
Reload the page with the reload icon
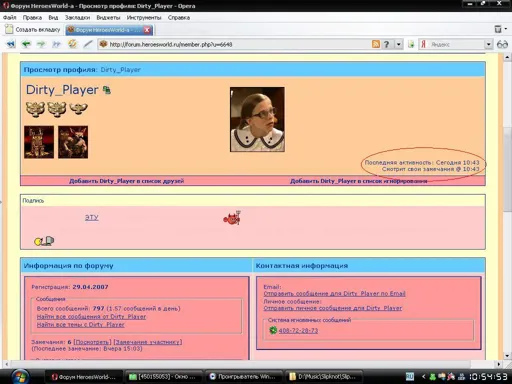[x=72, y=44]
